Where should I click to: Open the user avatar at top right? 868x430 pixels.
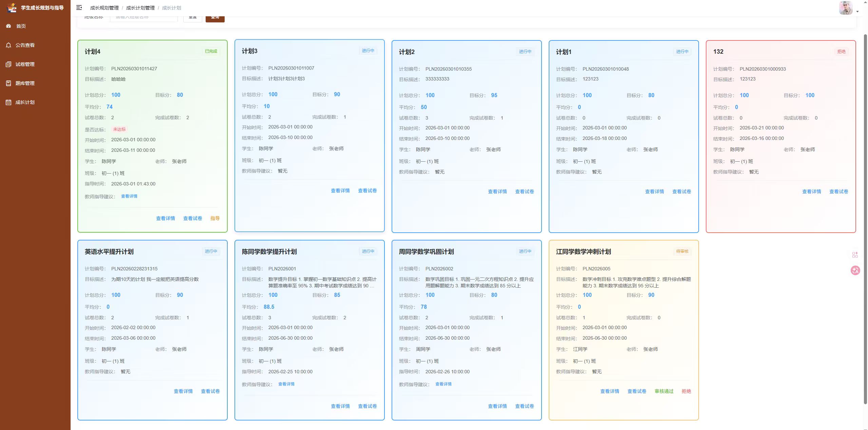(846, 8)
